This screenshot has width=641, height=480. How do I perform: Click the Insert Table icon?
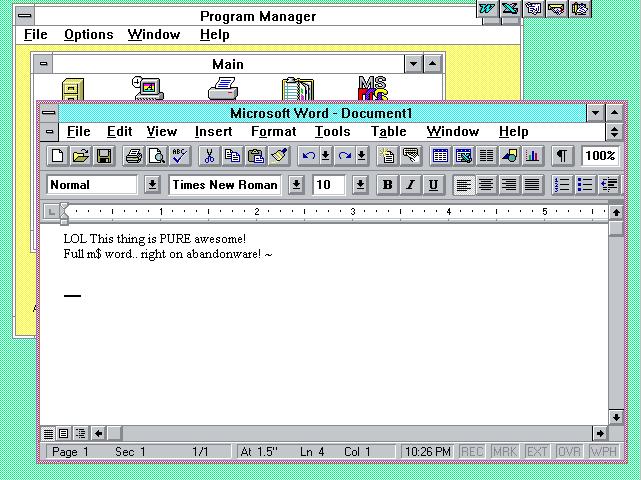439,156
